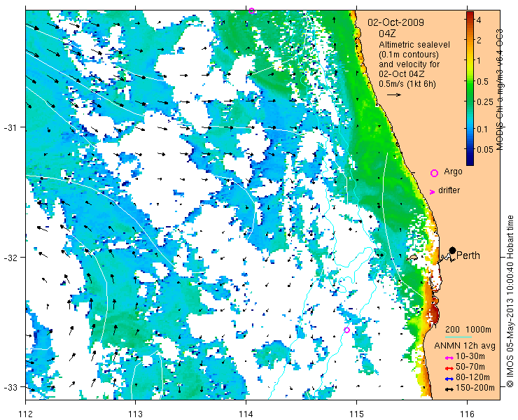Click the longitude axis label "113"

pyautogui.click(x=135, y=414)
